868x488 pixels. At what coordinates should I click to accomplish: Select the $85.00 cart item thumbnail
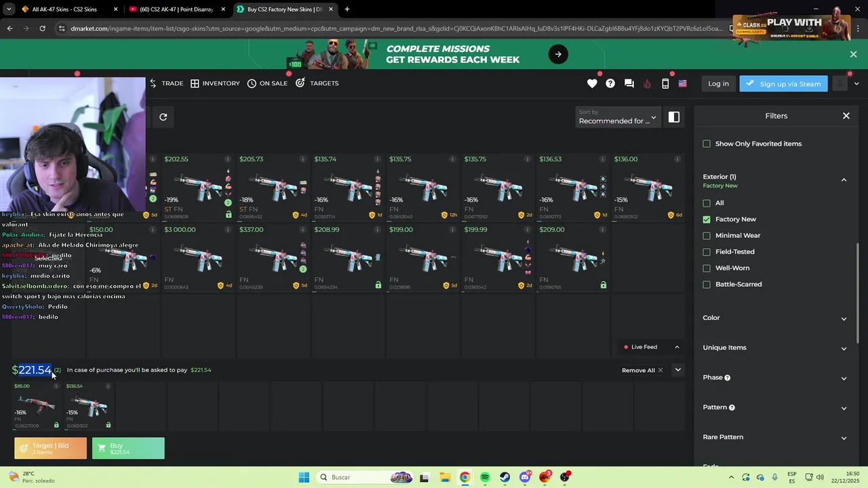coord(36,406)
